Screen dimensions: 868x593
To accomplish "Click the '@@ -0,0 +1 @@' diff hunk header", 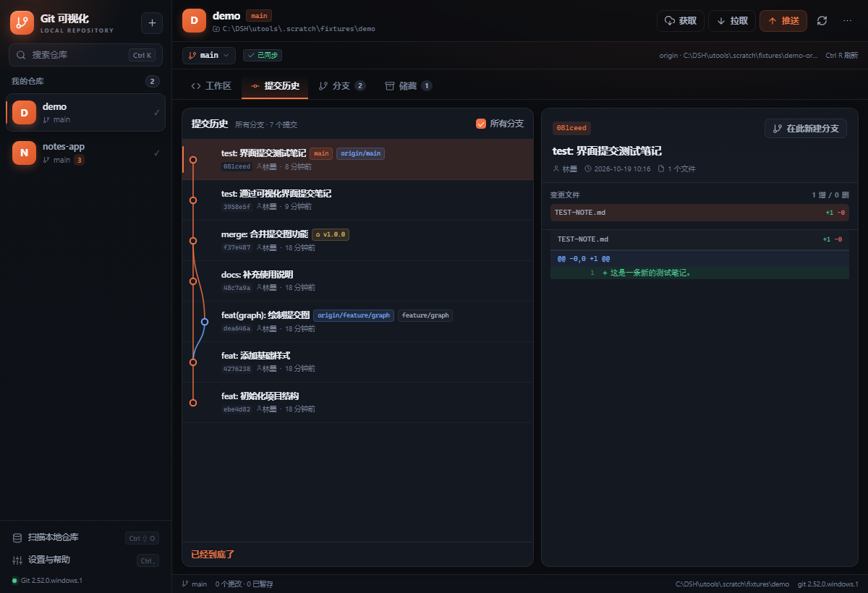I will 699,258.
